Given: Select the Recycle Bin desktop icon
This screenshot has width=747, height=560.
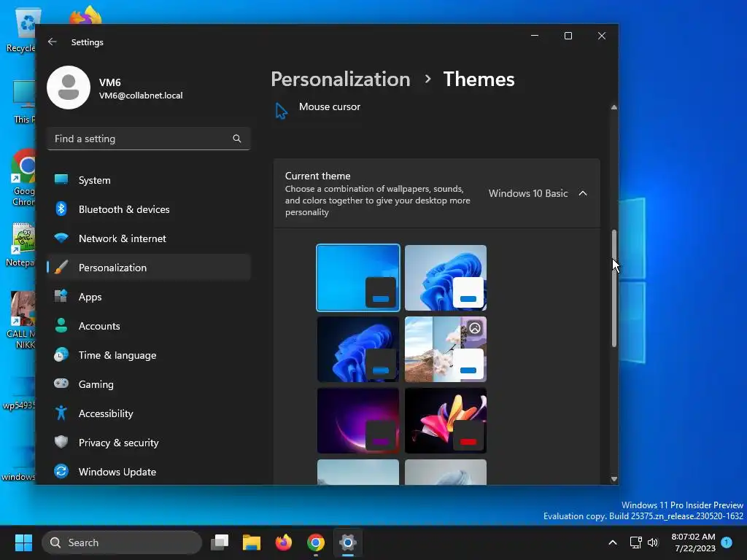Looking at the screenshot, I should 21,30.
